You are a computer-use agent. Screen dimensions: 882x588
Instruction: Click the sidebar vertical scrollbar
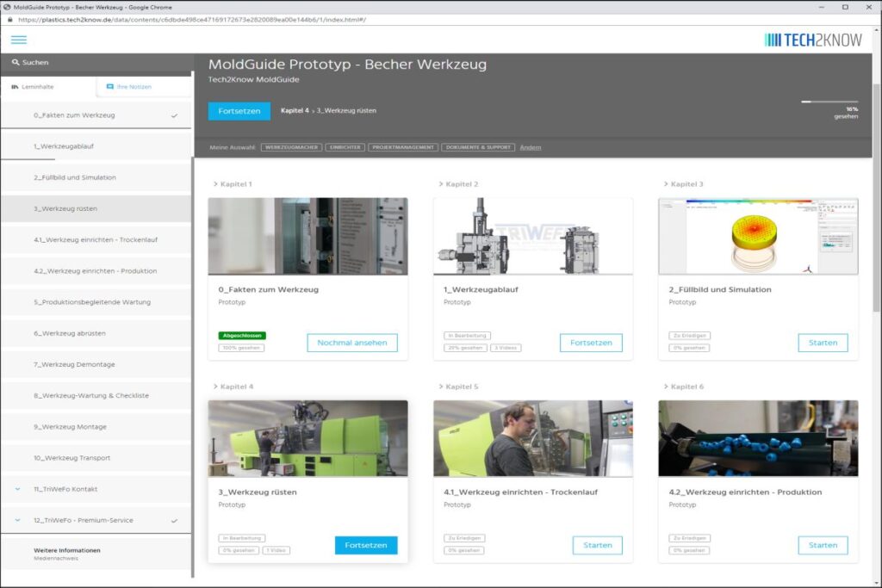tap(193, 365)
